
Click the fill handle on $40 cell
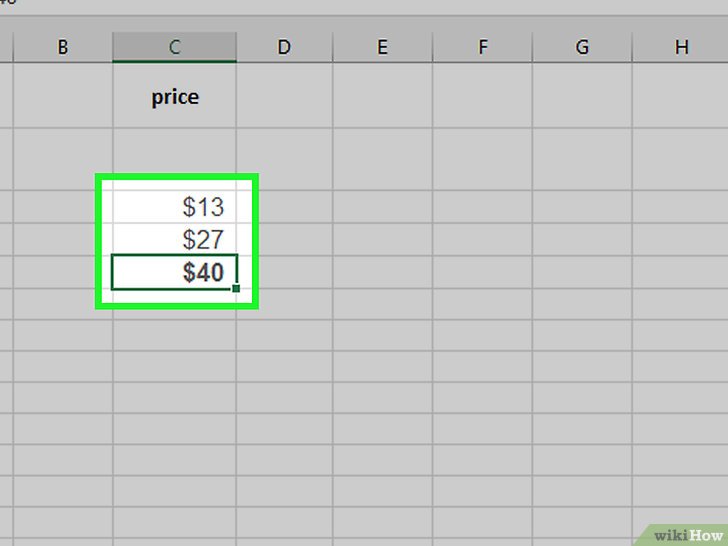point(236,288)
